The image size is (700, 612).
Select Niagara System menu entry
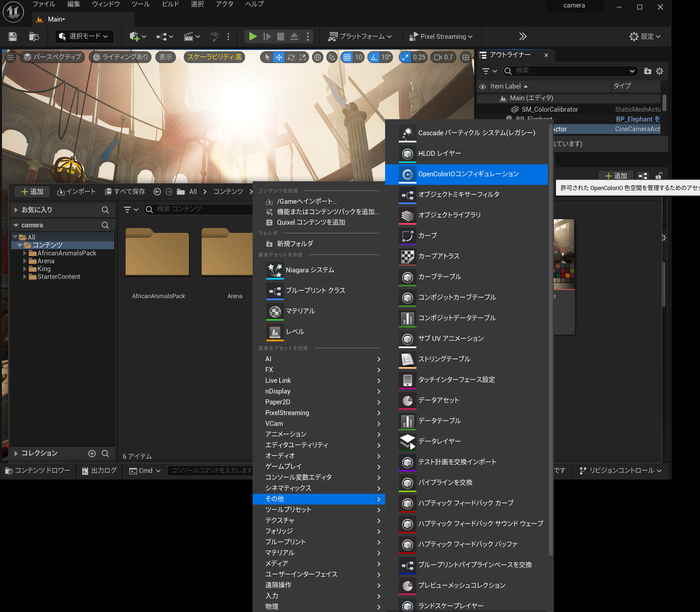[x=310, y=270]
